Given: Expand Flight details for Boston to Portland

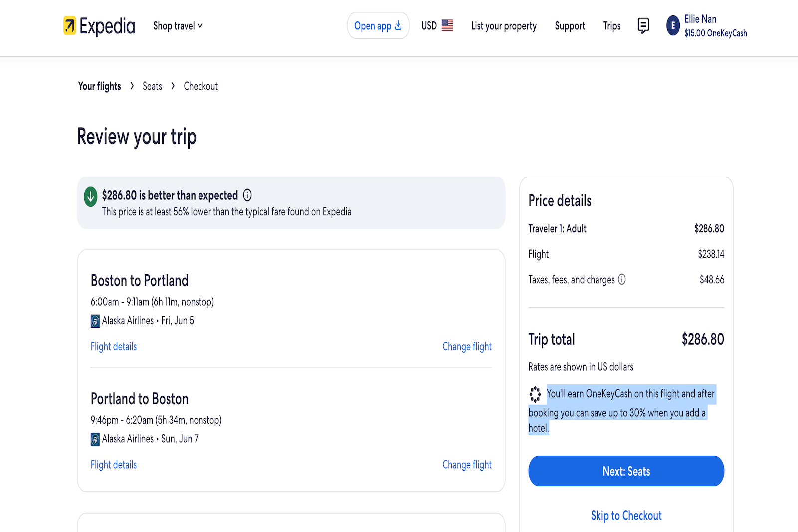Looking at the screenshot, I should (x=113, y=346).
